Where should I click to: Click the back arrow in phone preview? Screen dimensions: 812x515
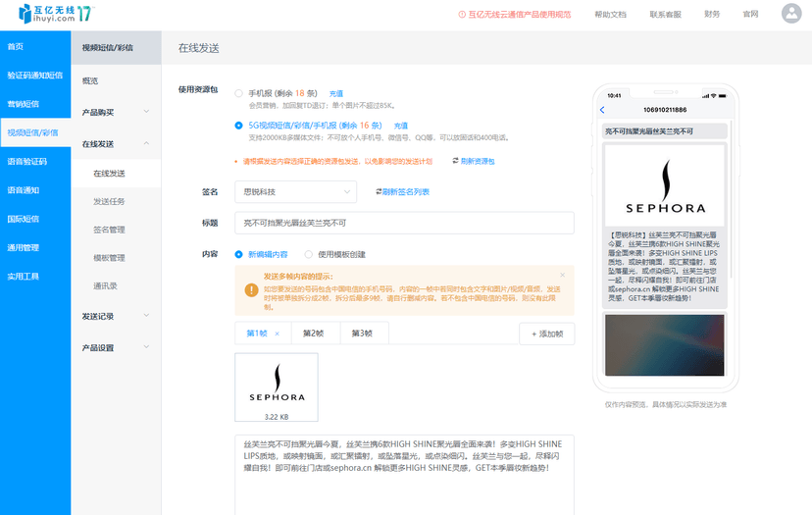(602, 110)
